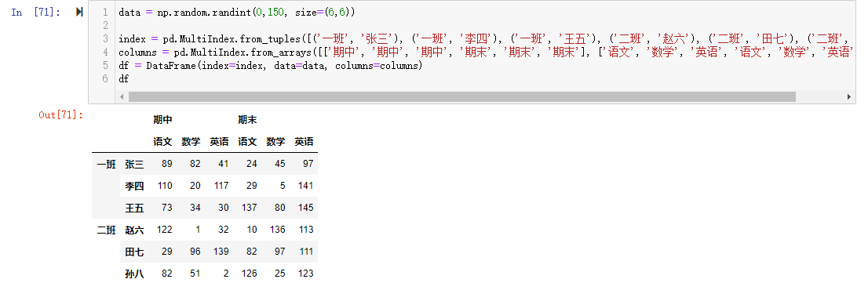Click value 24 in 张三 row
The image size is (868, 290).
[x=252, y=164]
